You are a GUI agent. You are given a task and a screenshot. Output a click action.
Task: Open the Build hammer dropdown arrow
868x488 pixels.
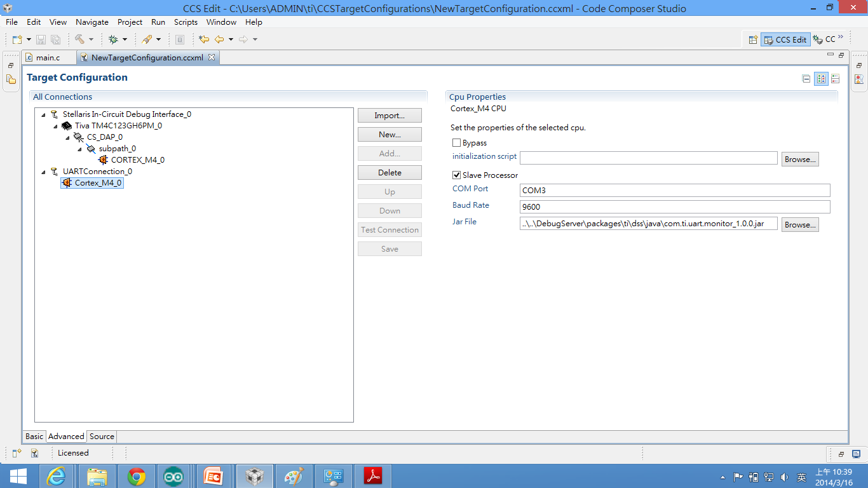(91, 39)
